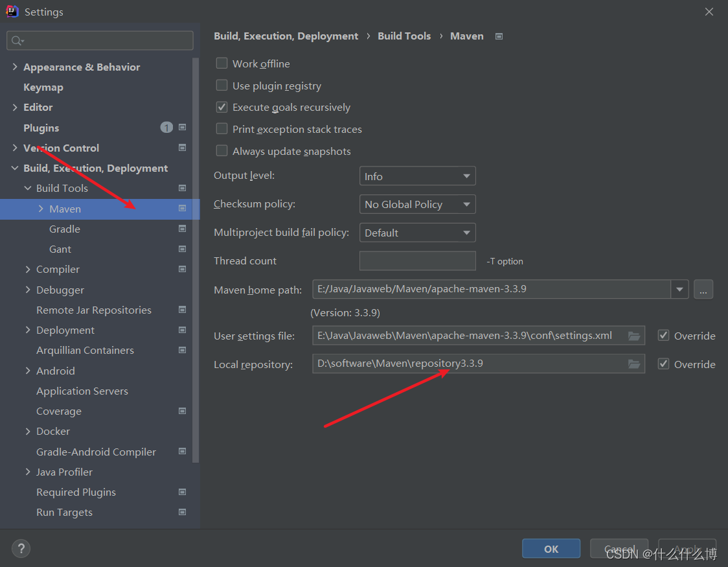Image resolution: width=728 pixels, height=567 pixels.
Task: Click the project-level icon beside Coverage
Action: pos(183,411)
